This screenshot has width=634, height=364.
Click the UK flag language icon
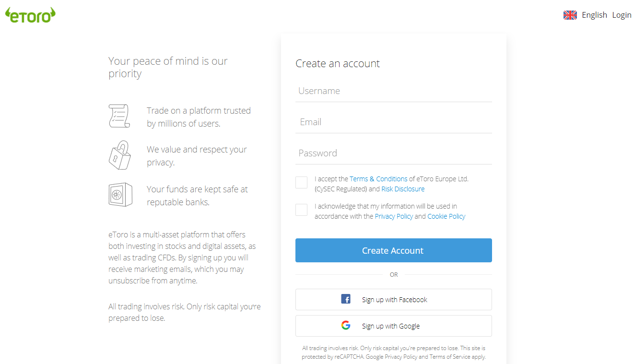tap(570, 15)
